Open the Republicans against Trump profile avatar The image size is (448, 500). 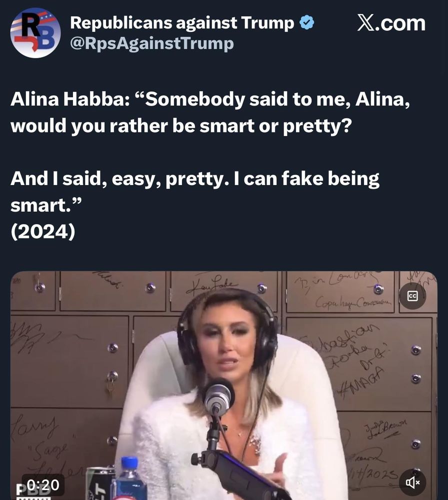click(35, 33)
